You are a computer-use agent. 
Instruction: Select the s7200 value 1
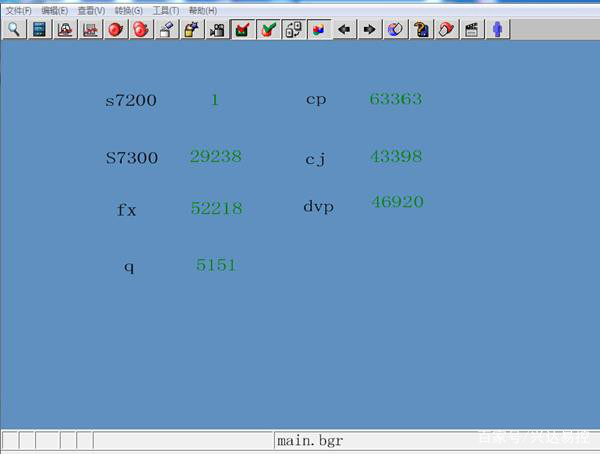coord(215,100)
